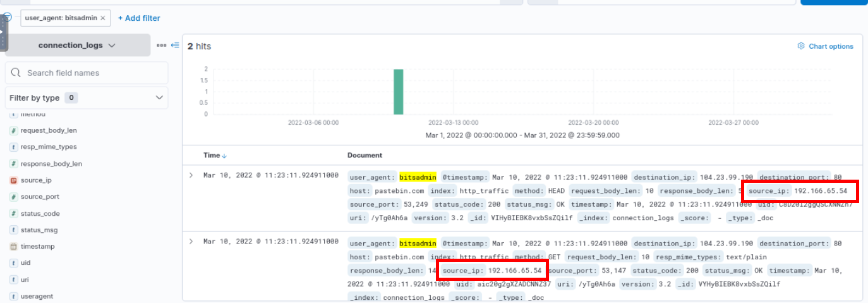The width and height of the screenshot is (868, 303).
Task: Expand the second document row (GET request)
Action: (191, 242)
